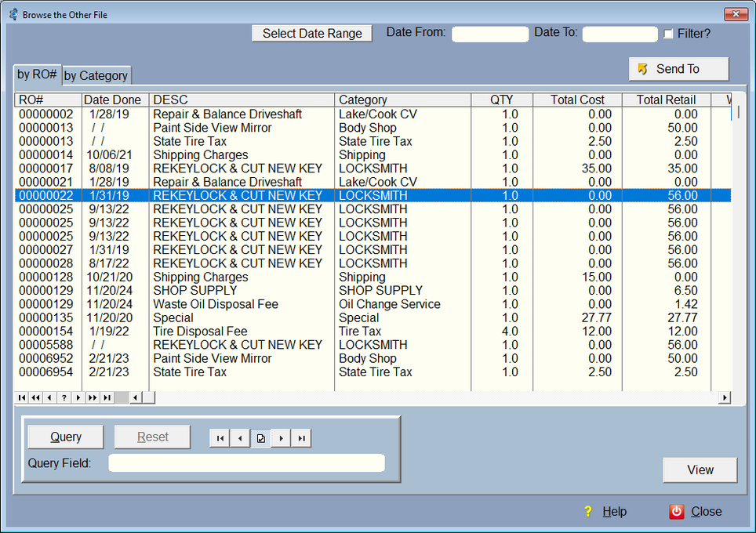Click highlighted row RO 00000022
The width and height of the screenshot is (756, 533).
373,196
